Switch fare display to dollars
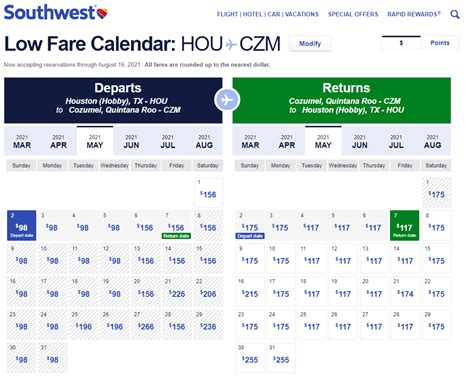 point(401,43)
